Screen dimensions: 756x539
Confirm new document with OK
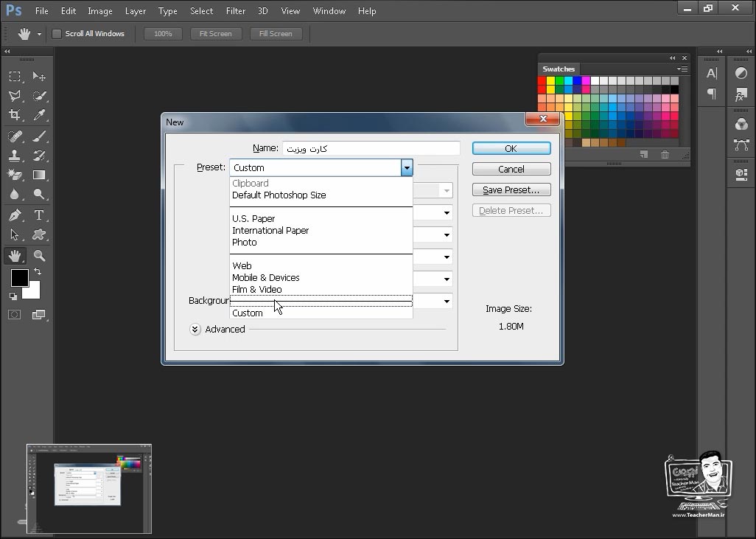point(511,149)
